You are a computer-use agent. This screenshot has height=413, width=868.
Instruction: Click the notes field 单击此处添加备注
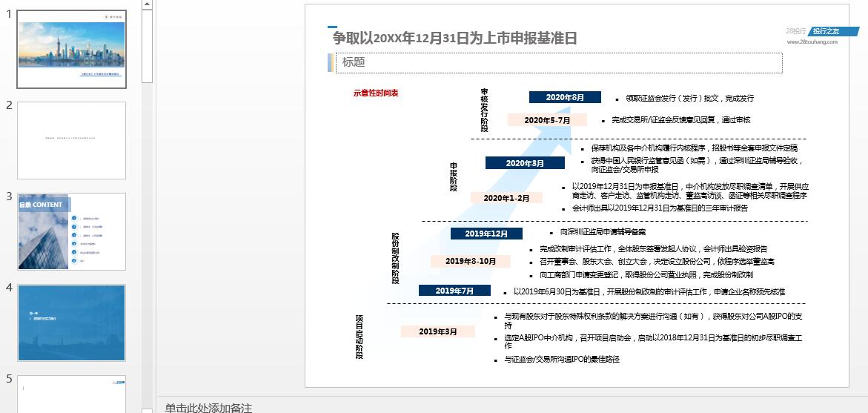208,408
